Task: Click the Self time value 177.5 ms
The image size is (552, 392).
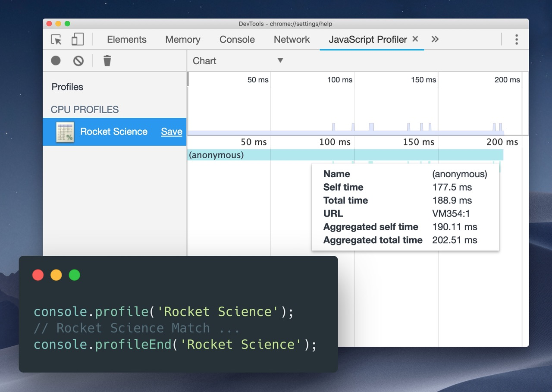Action: point(452,187)
